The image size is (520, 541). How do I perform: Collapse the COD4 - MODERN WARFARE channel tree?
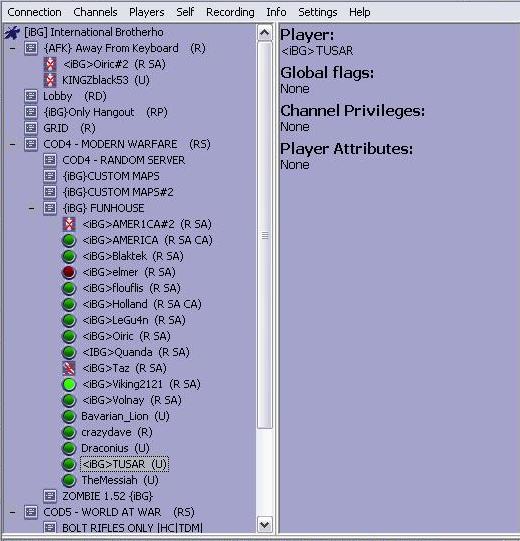12,144
